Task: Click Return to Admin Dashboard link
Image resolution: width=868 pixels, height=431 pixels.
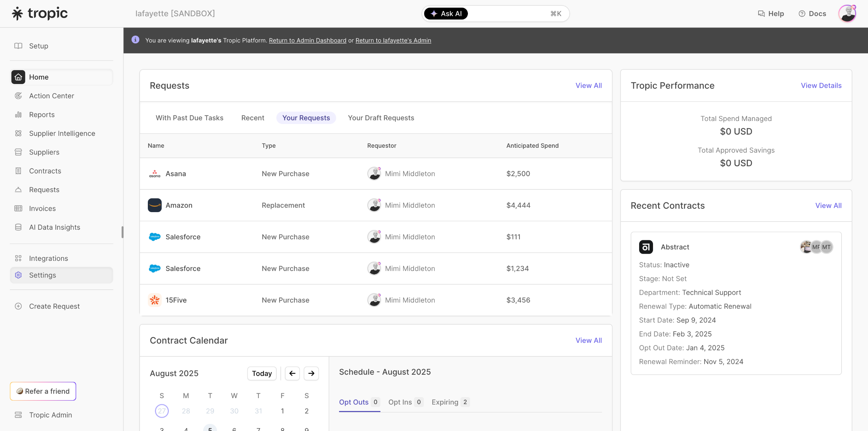Action: click(308, 40)
